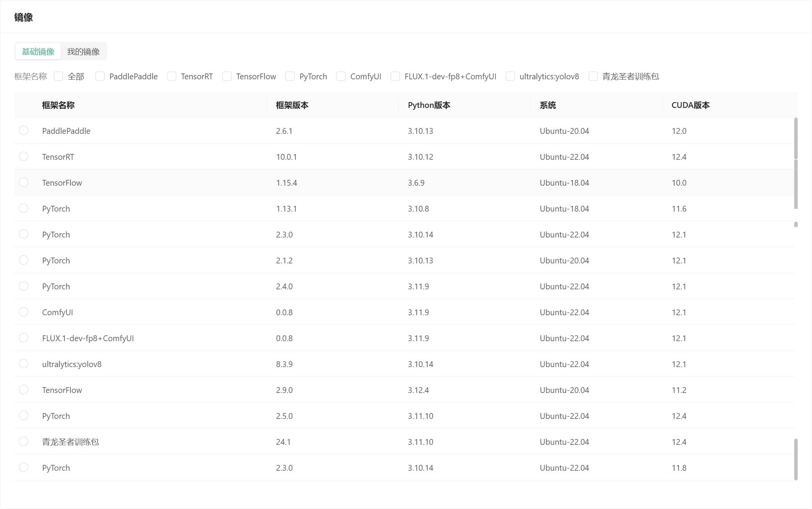812x509 pixels.
Task: Select the PyTorch 1.13.1 radio button
Action: (x=24, y=208)
